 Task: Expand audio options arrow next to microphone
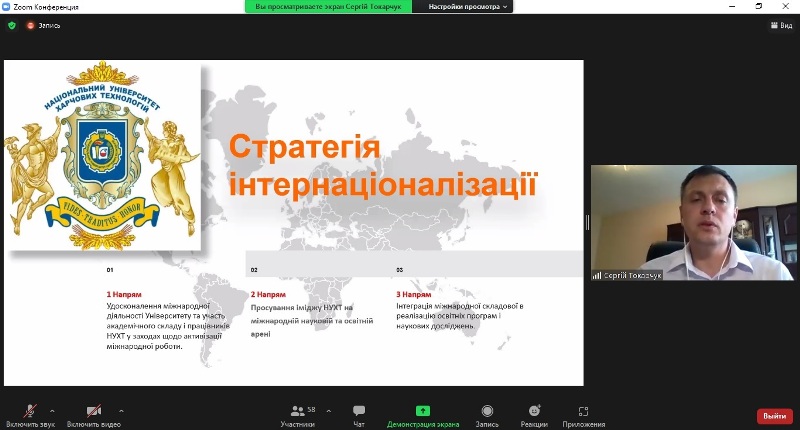point(52,411)
